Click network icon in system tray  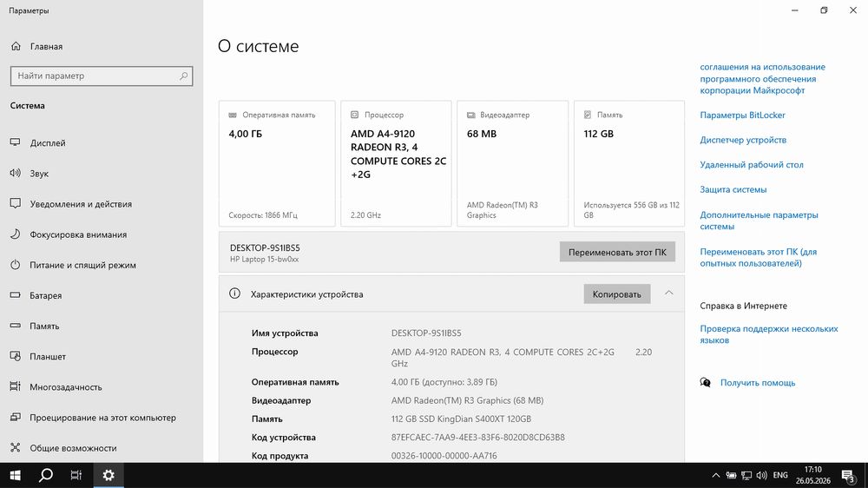pos(746,475)
